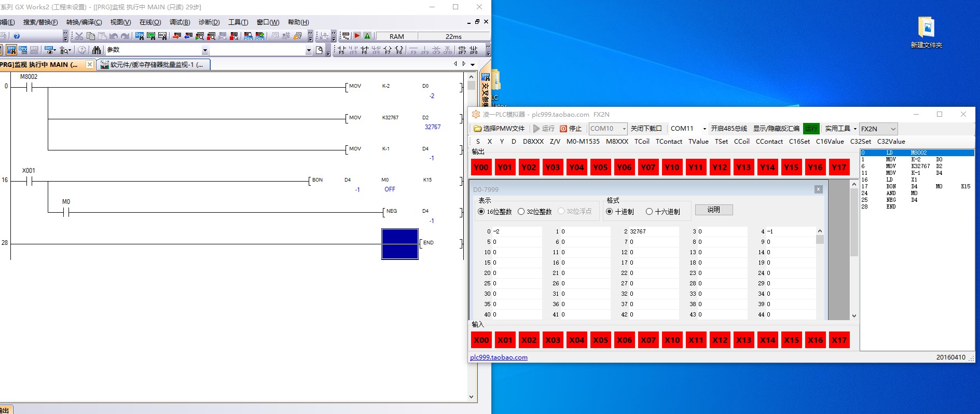Select the 32位整数 radio button
The image size is (980, 414).
(x=521, y=212)
